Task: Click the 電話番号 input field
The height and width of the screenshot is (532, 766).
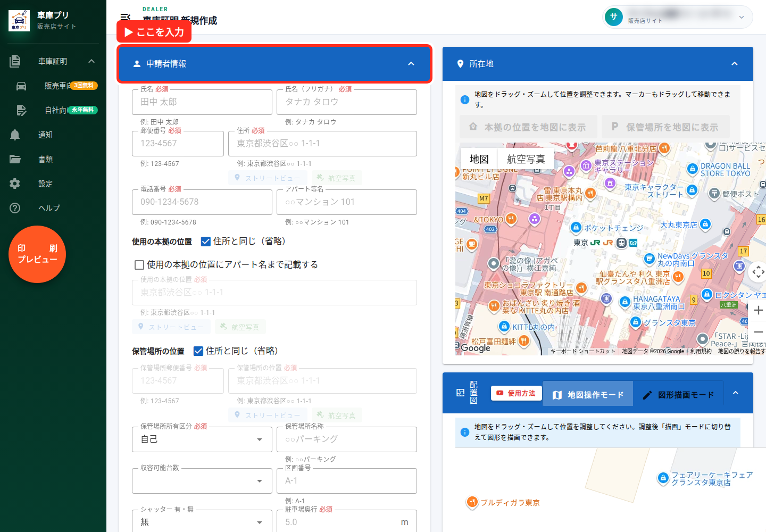Action: [x=202, y=202]
